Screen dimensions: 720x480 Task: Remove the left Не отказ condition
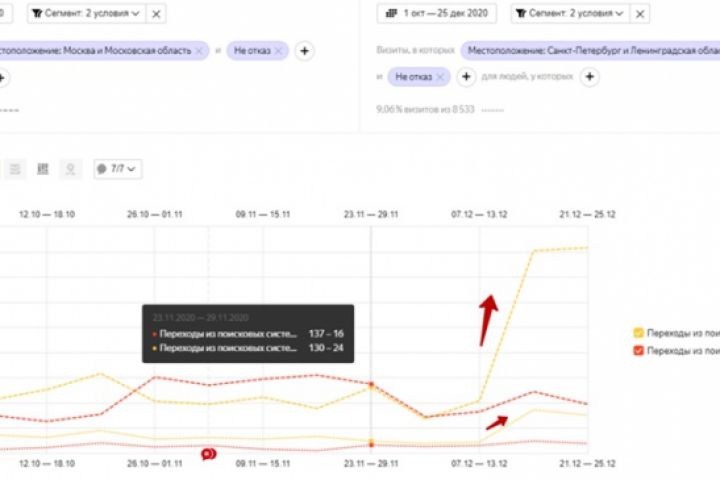[278, 51]
